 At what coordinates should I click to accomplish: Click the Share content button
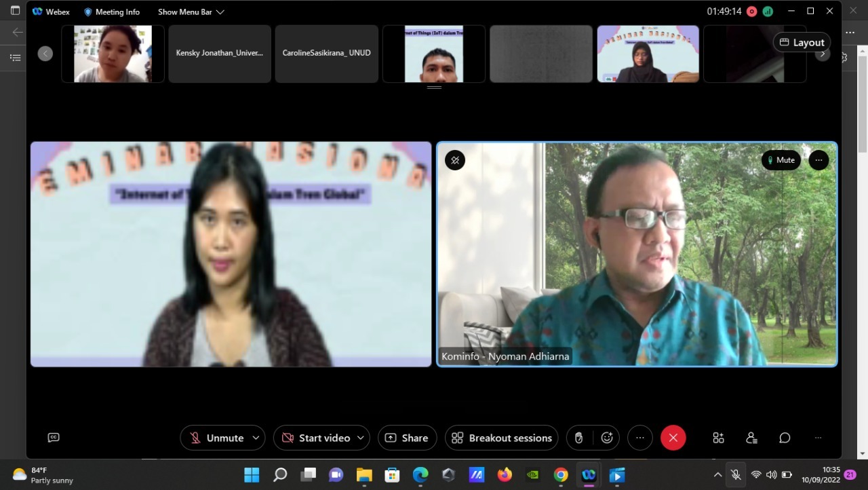407,438
